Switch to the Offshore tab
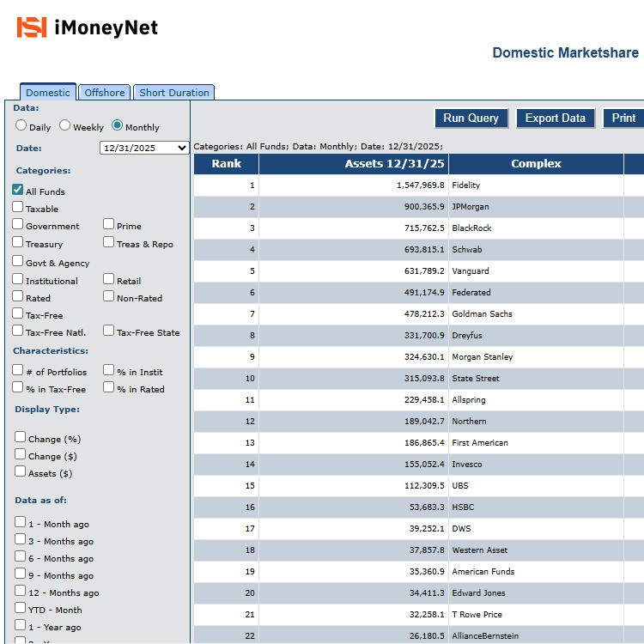Image resolution: width=644 pixels, height=644 pixels. click(x=105, y=93)
